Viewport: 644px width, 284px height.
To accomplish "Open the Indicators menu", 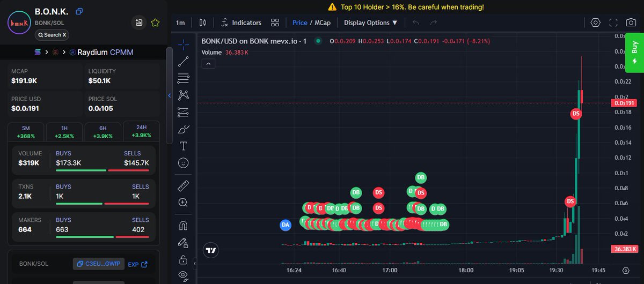I will click(x=241, y=23).
